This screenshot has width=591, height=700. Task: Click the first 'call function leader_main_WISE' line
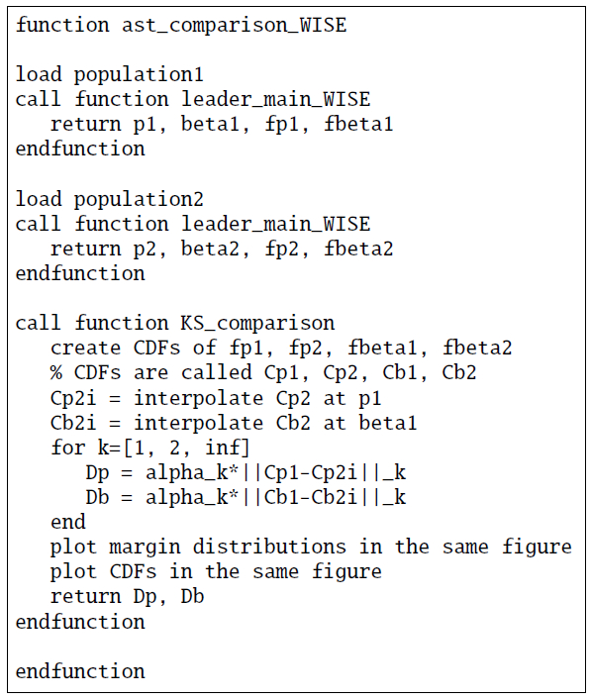(193, 99)
